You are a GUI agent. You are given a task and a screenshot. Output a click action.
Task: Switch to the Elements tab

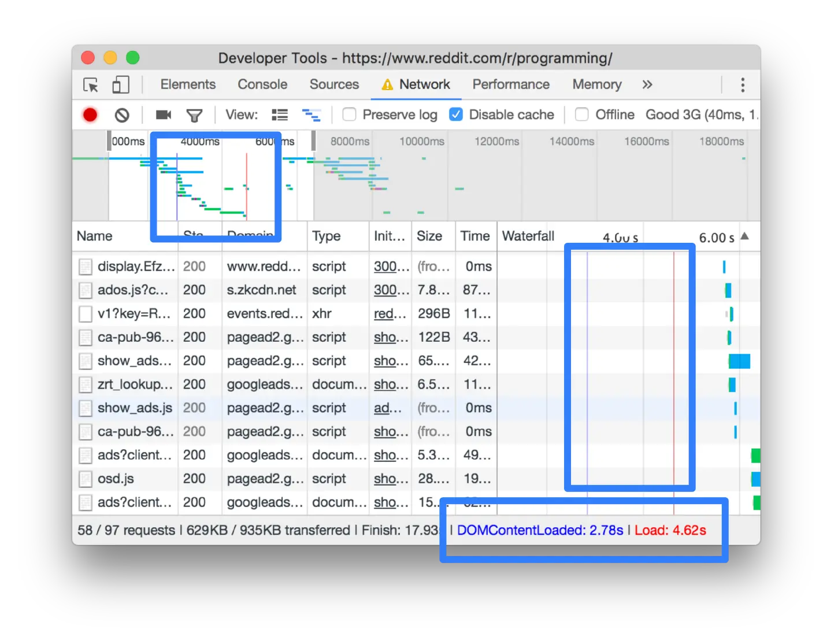coord(188,84)
